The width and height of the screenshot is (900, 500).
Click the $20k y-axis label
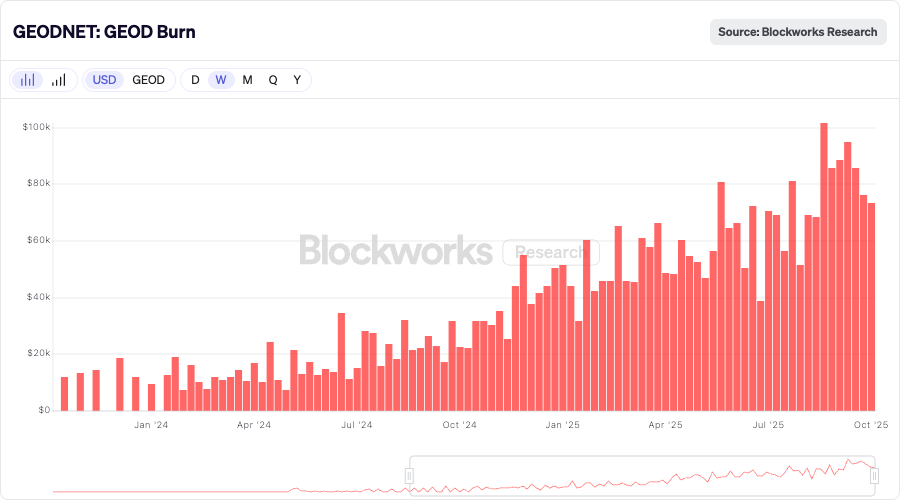coord(38,353)
